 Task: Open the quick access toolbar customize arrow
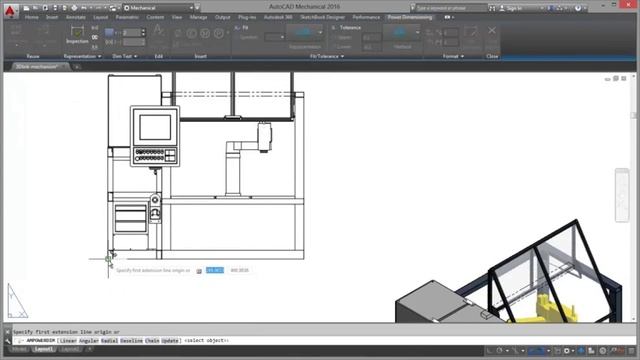197,8
